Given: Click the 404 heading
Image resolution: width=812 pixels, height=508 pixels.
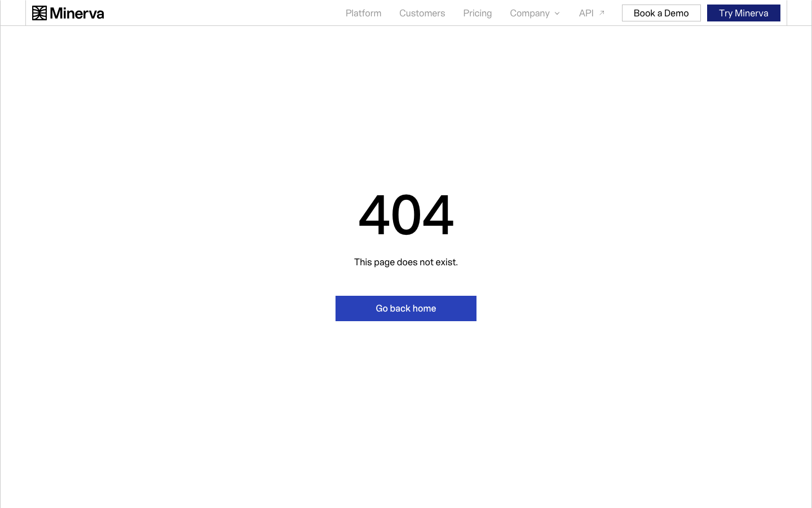Looking at the screenshot, I should 406,214.
